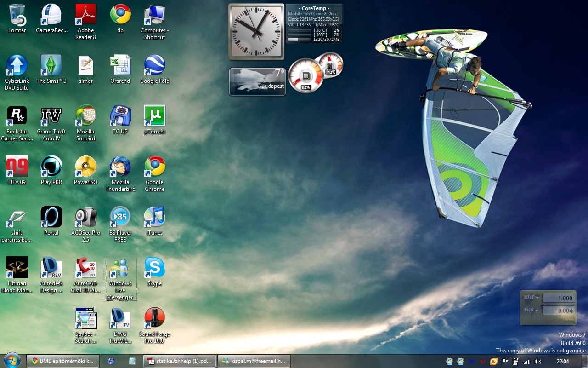Open volume control in system tray
The image size is (588, 368).
coord(538,362)
